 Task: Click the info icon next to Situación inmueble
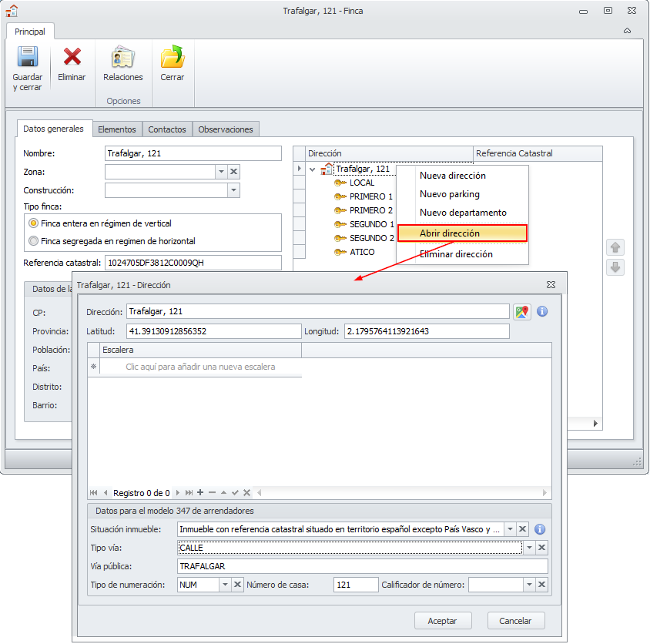pyautogui.click(x=541, y=529)
